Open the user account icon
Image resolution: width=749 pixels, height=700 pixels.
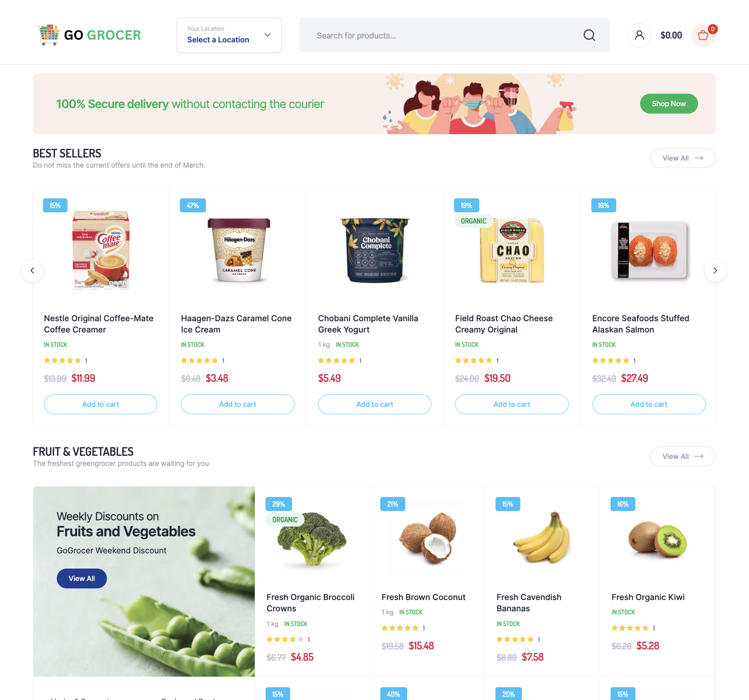point(639,35)
